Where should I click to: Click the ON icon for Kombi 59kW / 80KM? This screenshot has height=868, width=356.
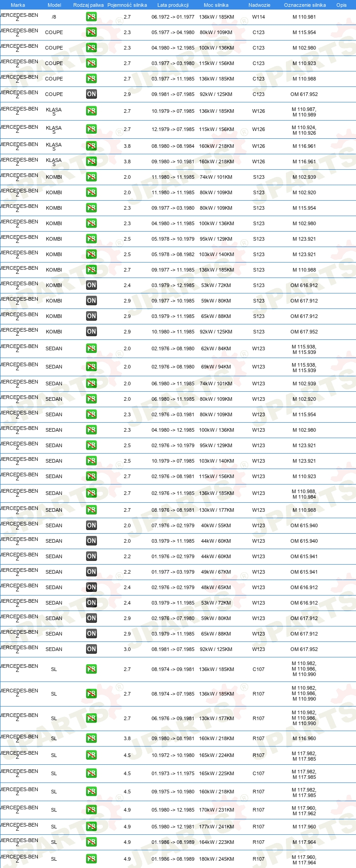pyautogui.click(x=92, y=301)
